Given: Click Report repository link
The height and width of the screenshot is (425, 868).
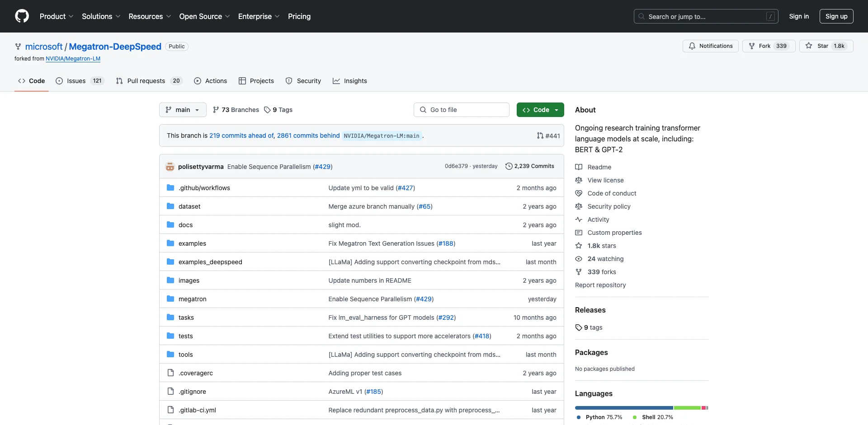Looking at the screenshot, I should coord(600,285).
